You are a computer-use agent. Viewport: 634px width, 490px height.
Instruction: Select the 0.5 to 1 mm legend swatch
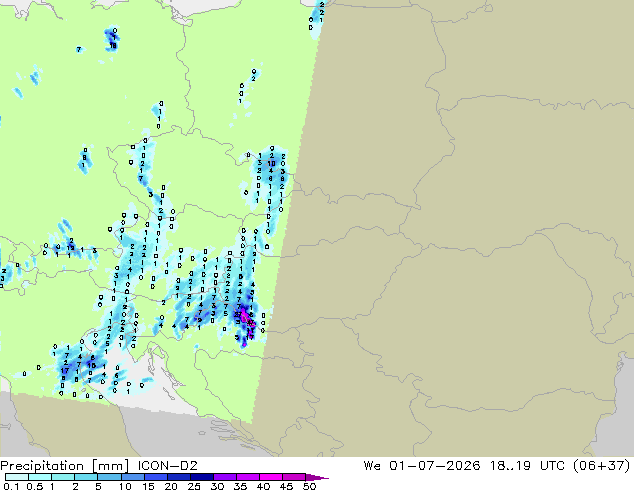[x=40, y=477]
